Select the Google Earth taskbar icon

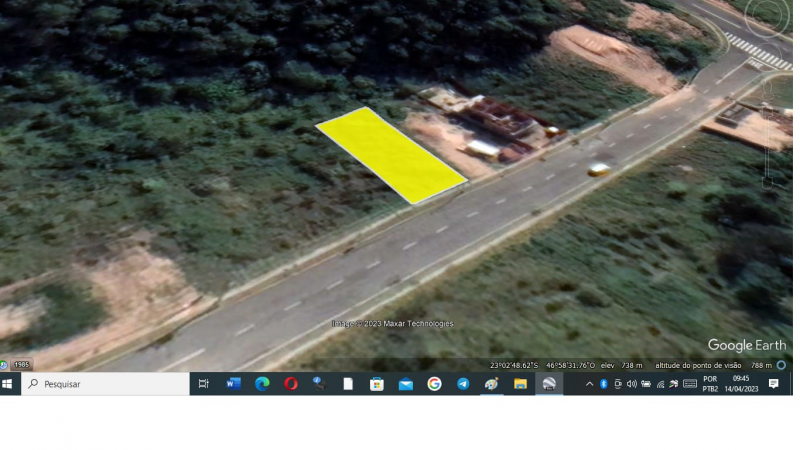(x=549, y=384)
